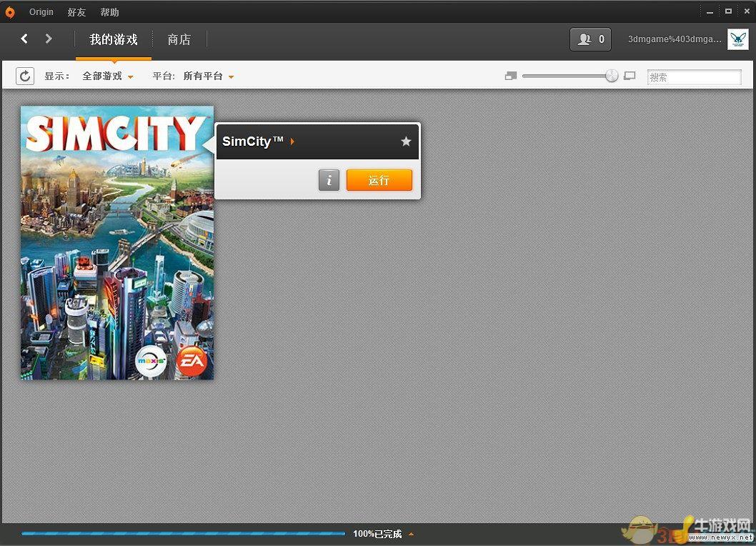Open the 好友 menu

(76, 12)
